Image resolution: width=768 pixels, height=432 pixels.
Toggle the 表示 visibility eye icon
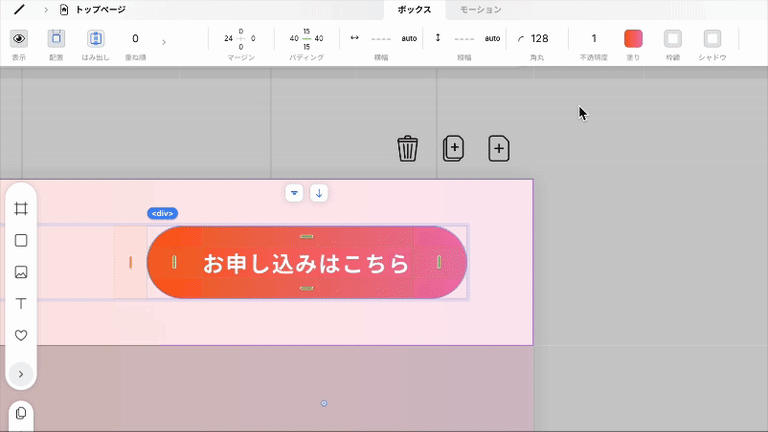[x=19, y=39]
